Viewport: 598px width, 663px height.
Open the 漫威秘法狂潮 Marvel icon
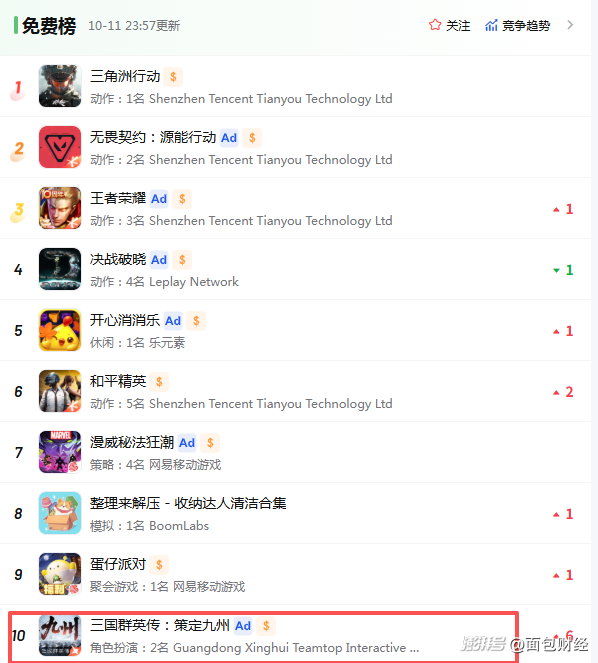60,452
